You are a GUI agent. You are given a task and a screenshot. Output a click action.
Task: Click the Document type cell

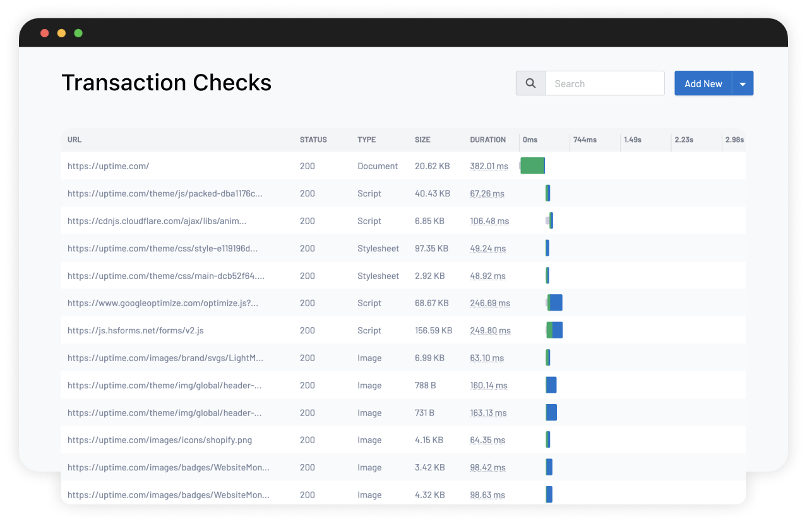tap(378, 166)
